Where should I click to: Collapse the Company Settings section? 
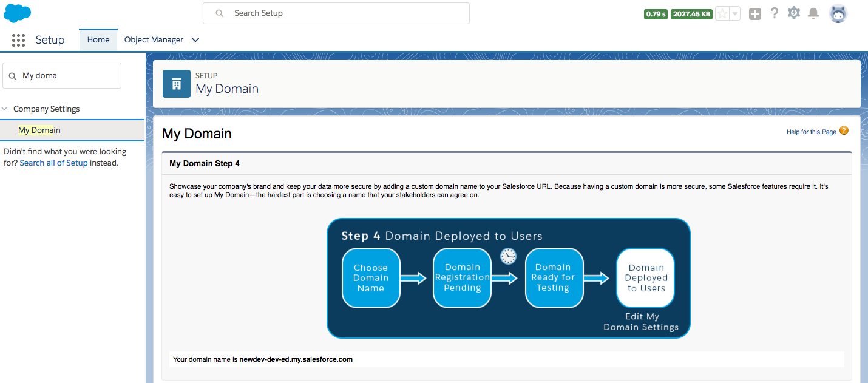coord(5,109)
